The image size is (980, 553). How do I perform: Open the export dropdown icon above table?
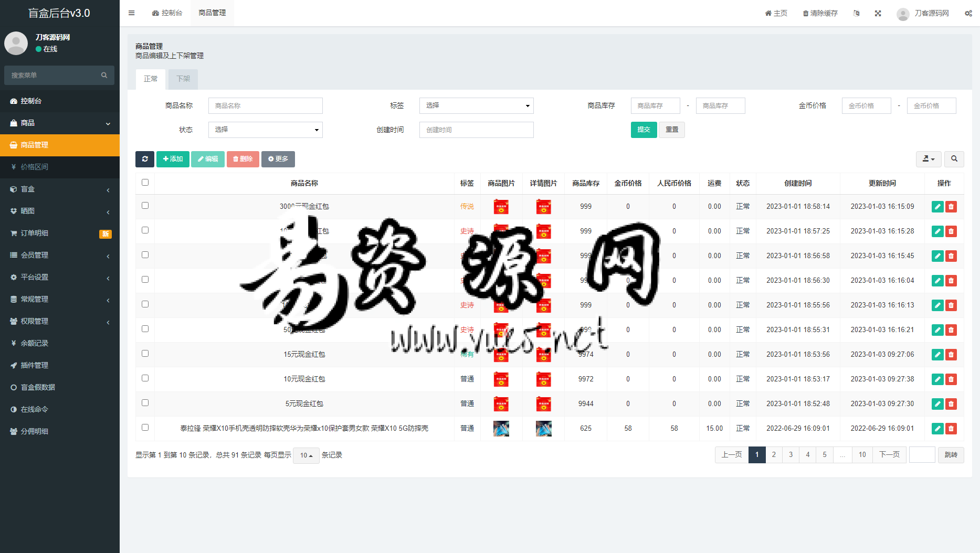[928, 159]
